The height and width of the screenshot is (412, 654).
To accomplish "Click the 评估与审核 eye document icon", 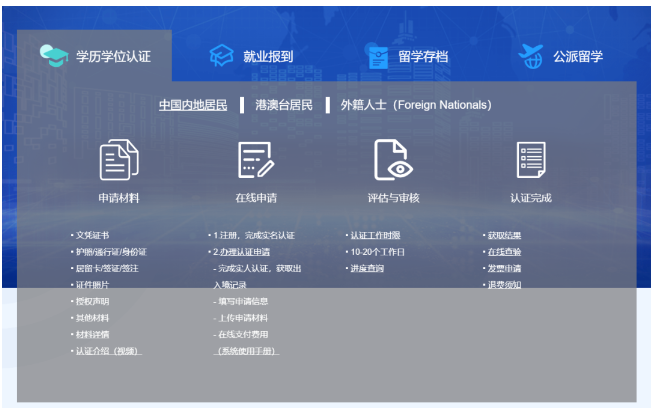I will pyautogui.click(x=393, y=160).
